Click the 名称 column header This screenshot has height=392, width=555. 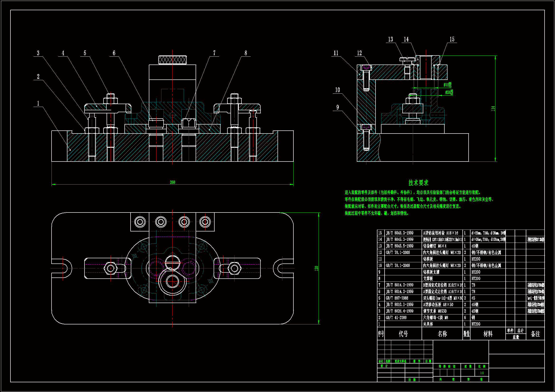pos(442,334)
